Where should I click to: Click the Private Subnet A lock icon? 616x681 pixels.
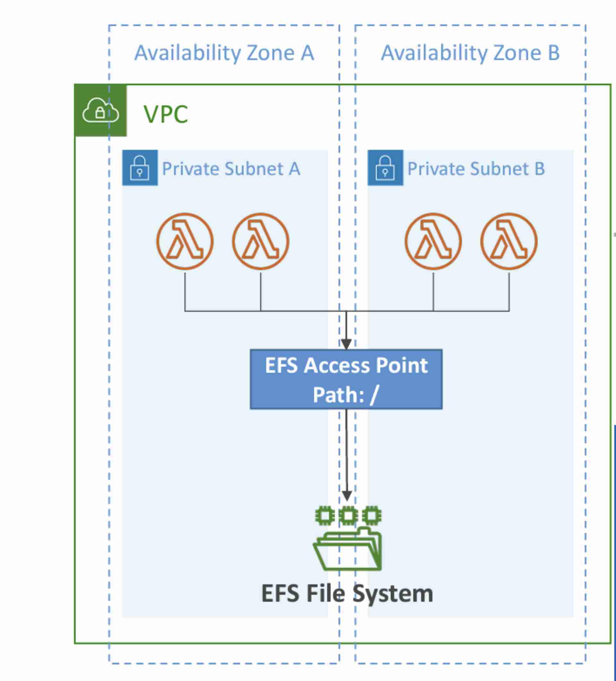point(140,168)
